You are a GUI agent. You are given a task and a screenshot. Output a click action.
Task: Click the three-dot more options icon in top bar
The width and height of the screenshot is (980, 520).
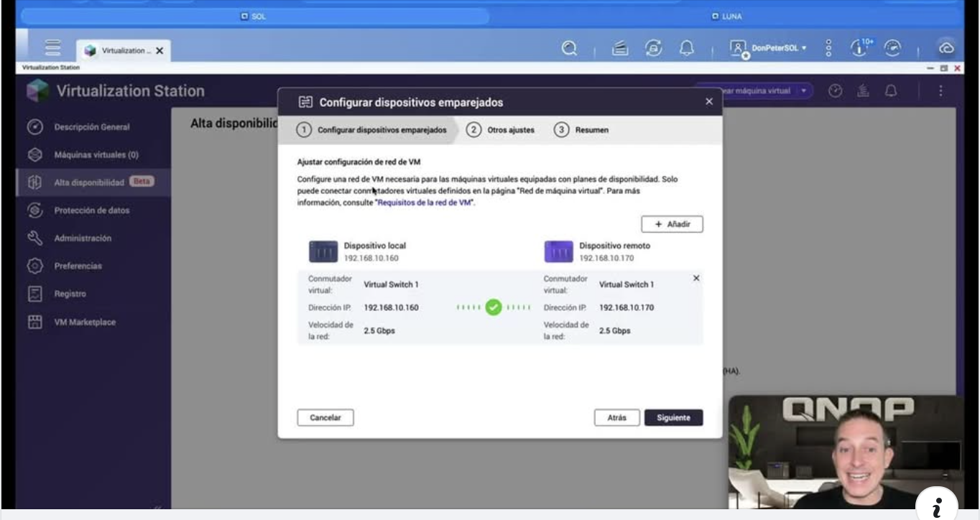(828, 48)
